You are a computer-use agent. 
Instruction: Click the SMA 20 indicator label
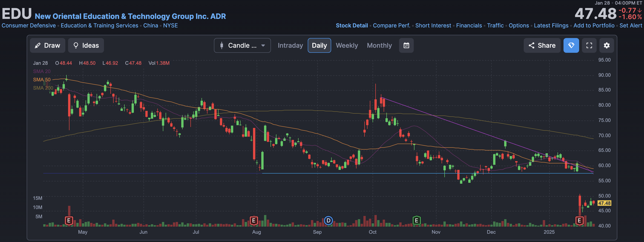tap(42, 71)
